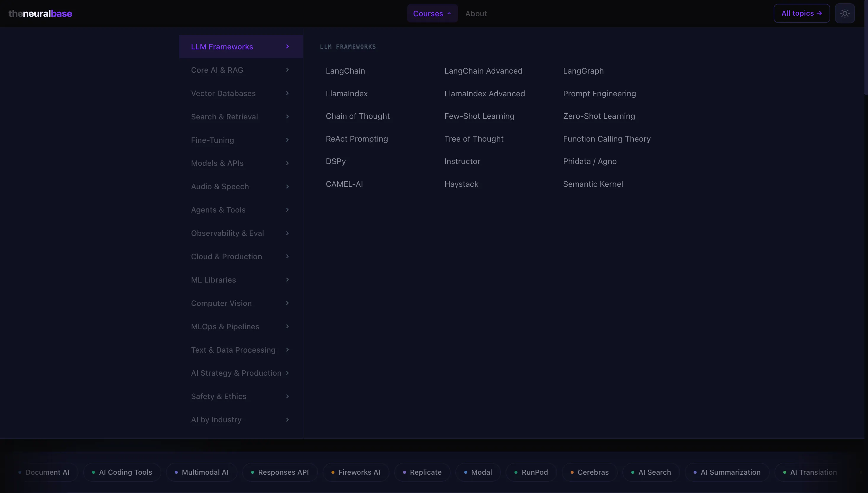868x493 pixels.
Task: Expand Agents & Tools chevron
Action: click(287, 210)
